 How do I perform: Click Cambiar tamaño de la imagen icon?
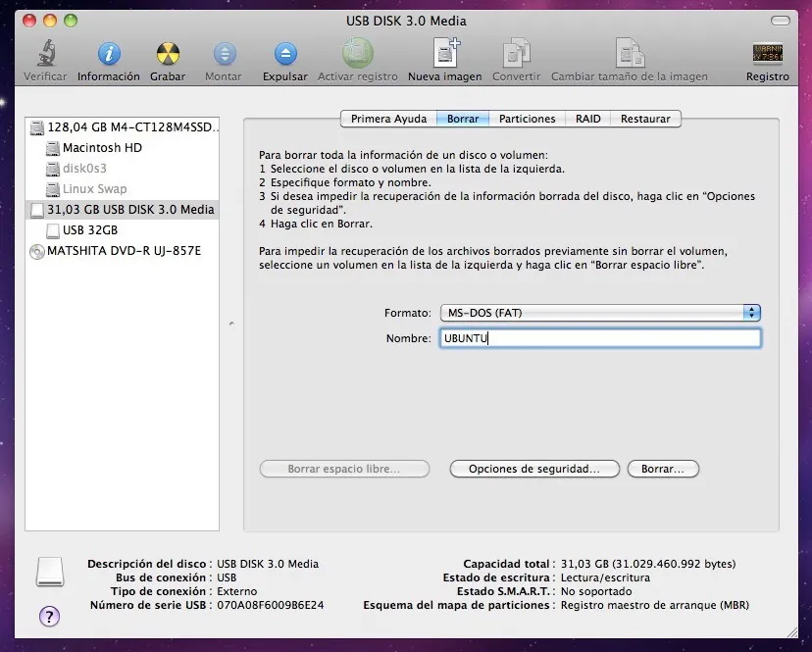pos(630,53)
